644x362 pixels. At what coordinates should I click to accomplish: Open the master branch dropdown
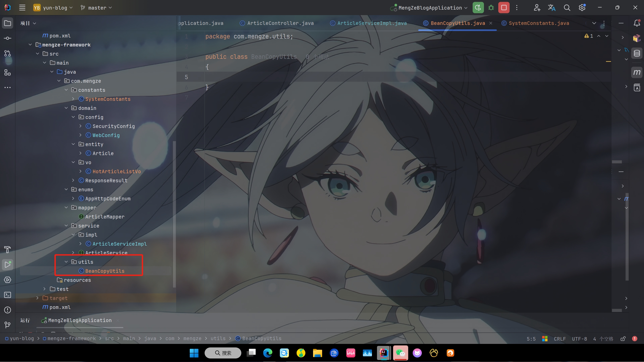click(x=97, y=8)
